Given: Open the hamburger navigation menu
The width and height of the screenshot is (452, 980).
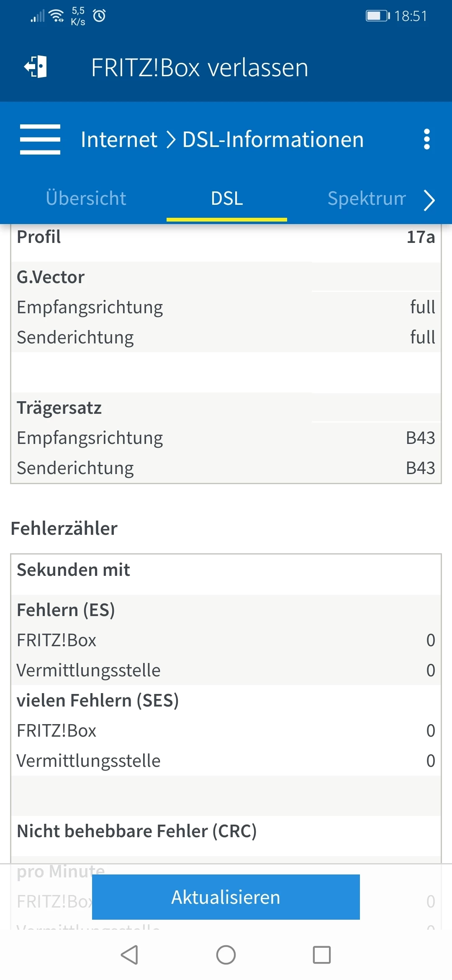Looking at the screenshot, I should (x=40, y=139).
